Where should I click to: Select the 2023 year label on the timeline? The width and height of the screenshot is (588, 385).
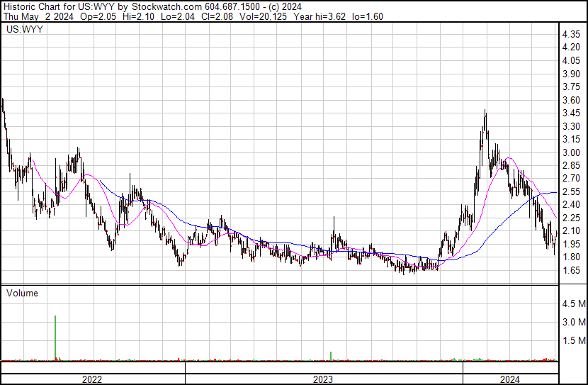coord(323,379)
